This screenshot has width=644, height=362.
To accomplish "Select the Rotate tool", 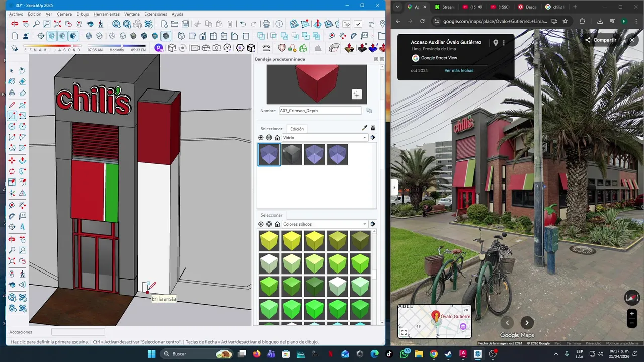I will (x=12, y=171).
